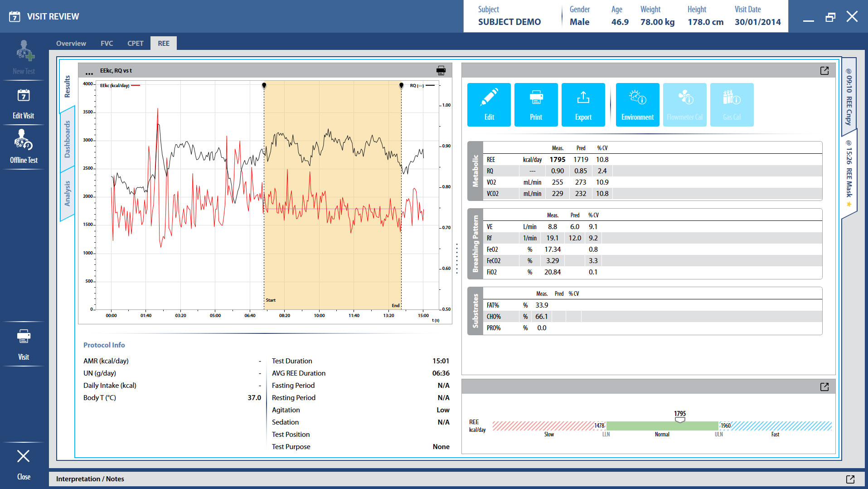
Task: Switch to the CPET tab
Action: click(x=135, y=44)
